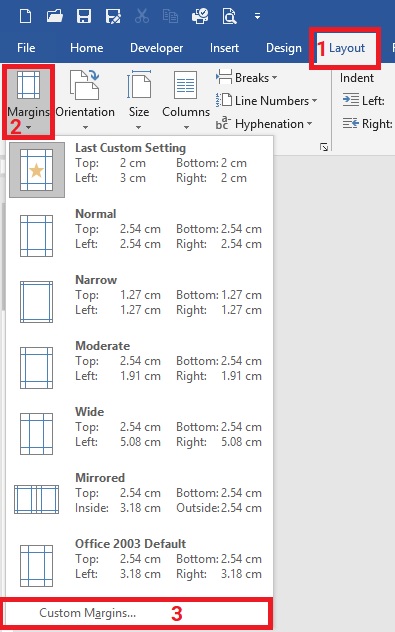The width and height of the screenshot is (395, 632).
Task: Expand the Line Numbers dropdown
Action: tap(266, 100)
